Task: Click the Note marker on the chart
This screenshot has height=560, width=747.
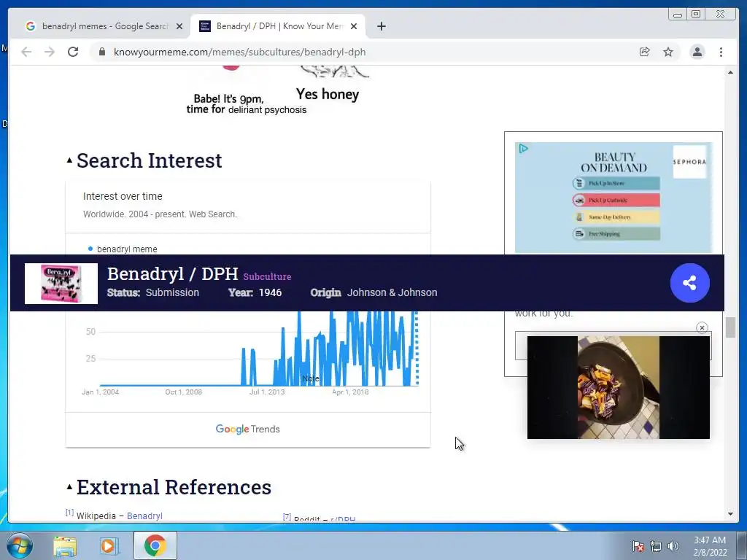Action: point(311,378)
